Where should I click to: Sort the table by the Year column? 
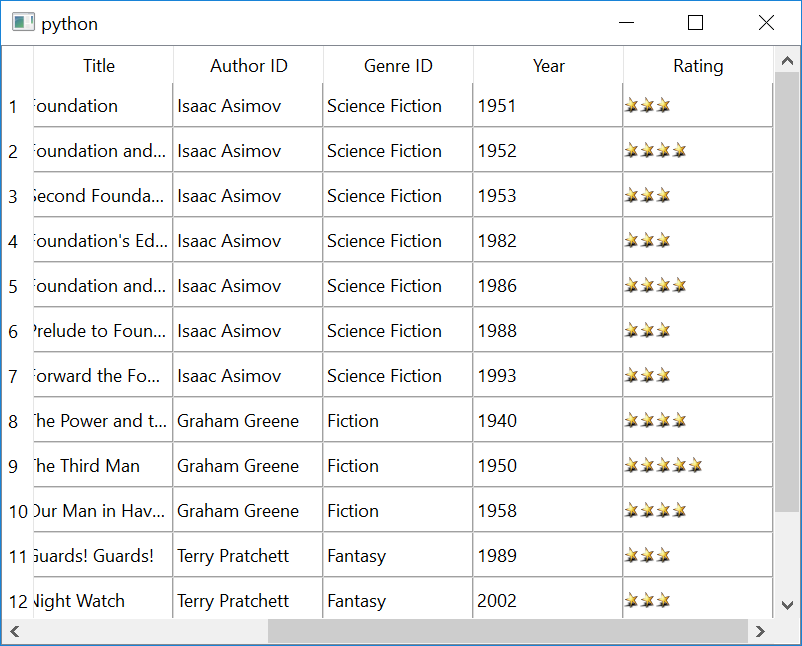[548, 66]
